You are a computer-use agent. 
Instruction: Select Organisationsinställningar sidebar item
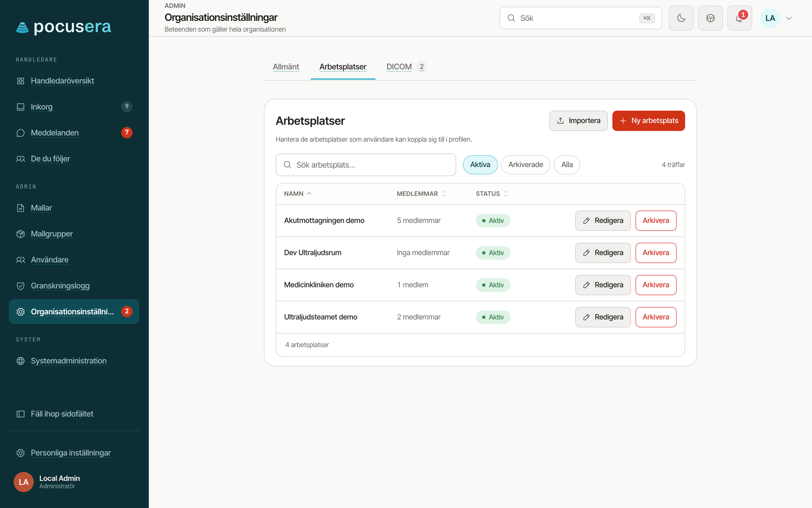(x=74, y=312)
